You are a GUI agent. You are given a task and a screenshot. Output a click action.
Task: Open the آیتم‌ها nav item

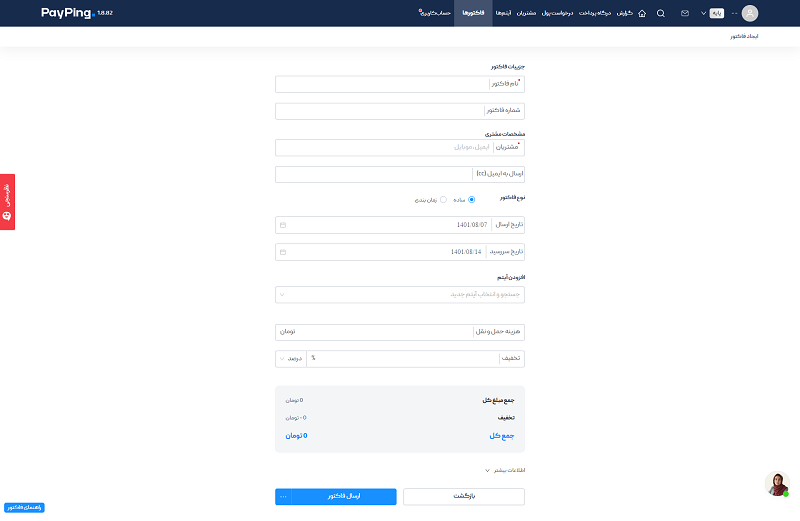point(503,13)
